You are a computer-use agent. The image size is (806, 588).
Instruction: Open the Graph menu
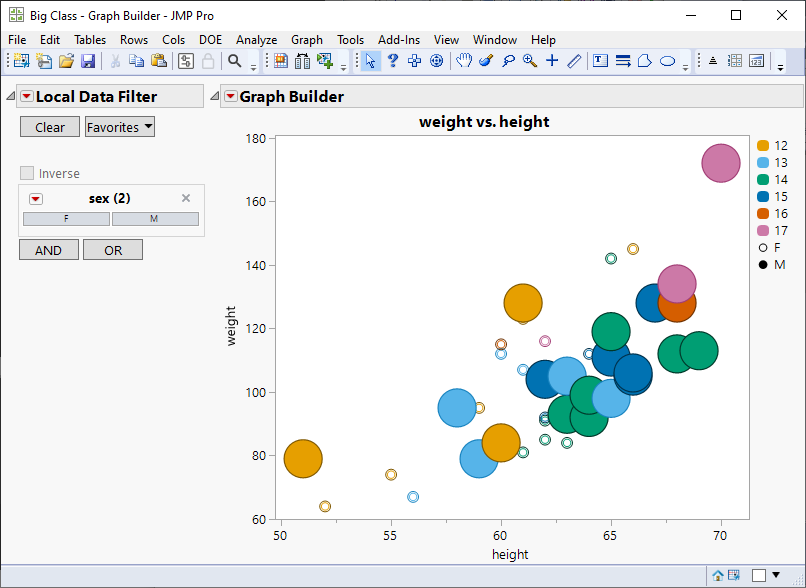pos(307,40)
